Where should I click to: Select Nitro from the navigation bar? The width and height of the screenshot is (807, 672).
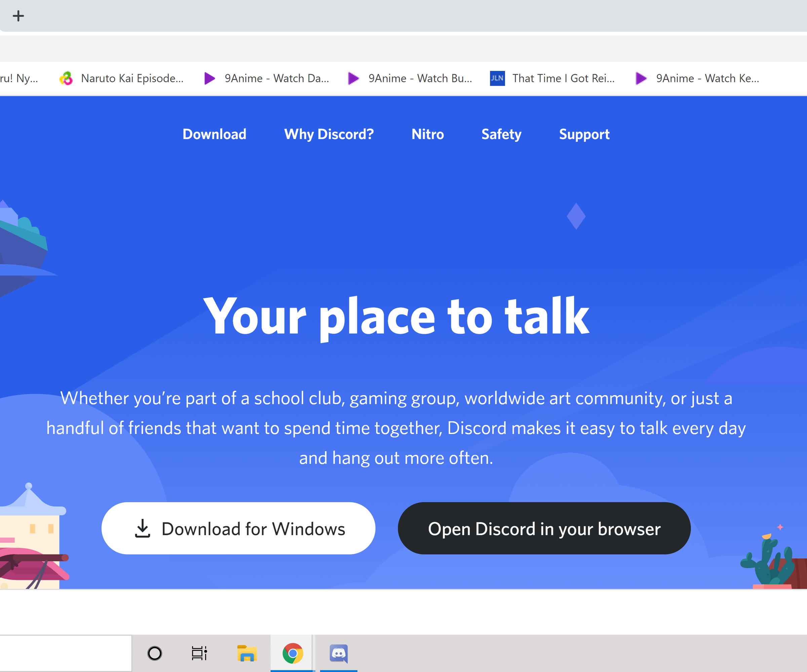click(427, 134)
